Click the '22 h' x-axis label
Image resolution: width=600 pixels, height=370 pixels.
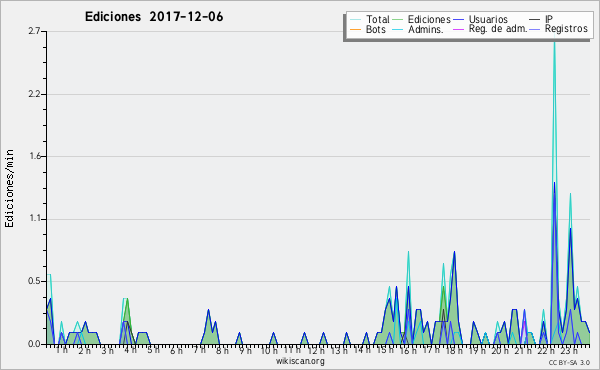(x=546, y=350)
